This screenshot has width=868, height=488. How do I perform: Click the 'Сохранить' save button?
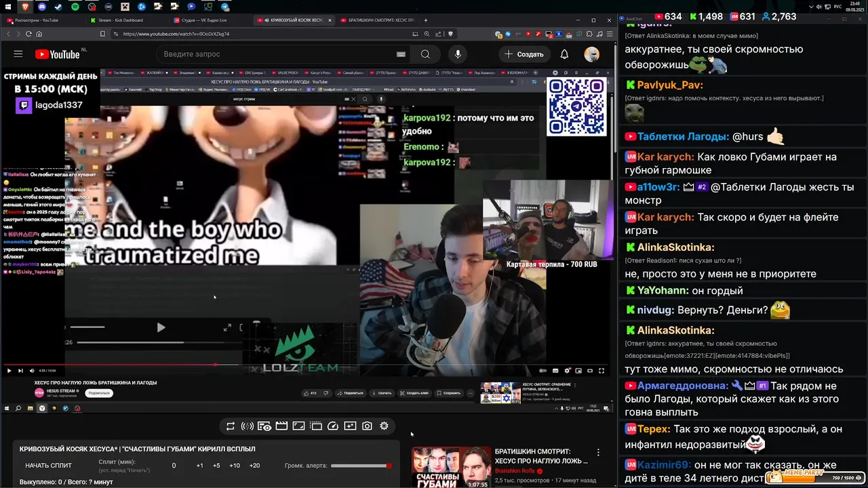(x=449, y=393)
